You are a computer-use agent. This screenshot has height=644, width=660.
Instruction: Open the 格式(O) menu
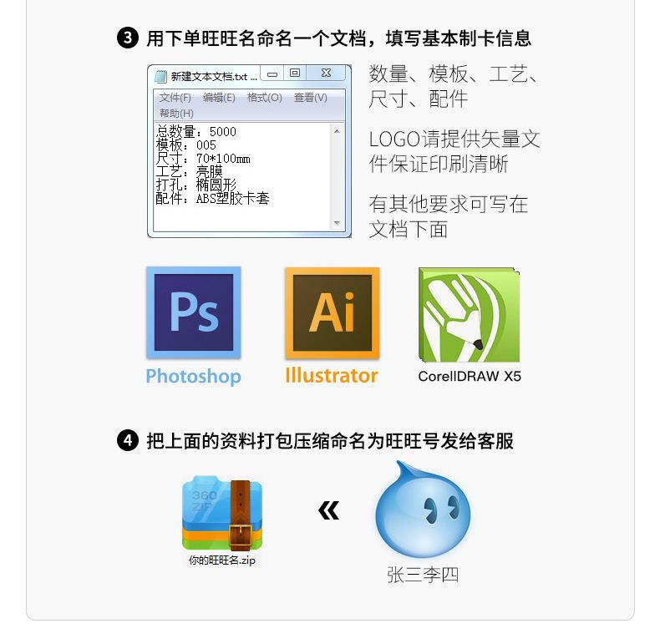264,98
